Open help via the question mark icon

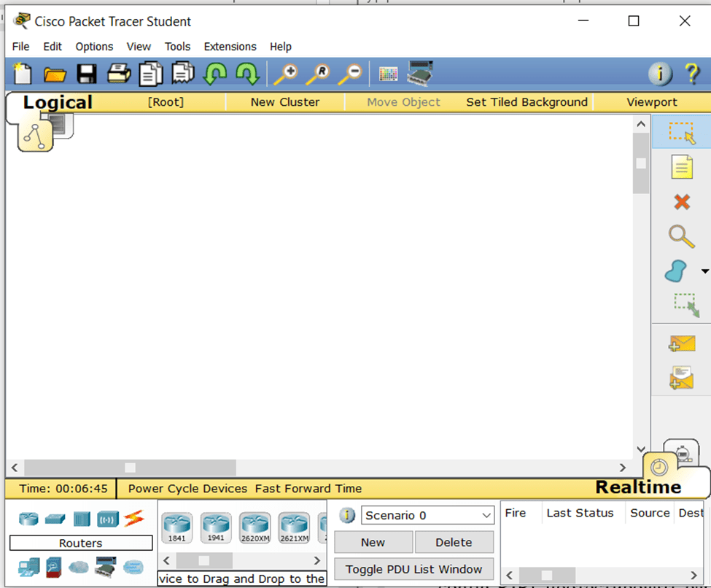pos(692,74)
